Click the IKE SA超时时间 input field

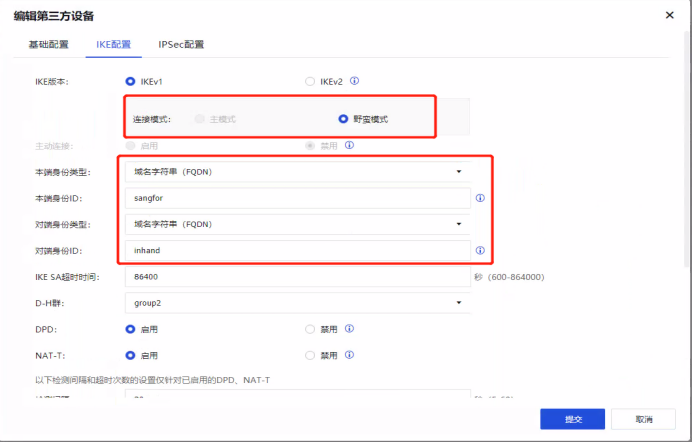(x=297, y=276)
